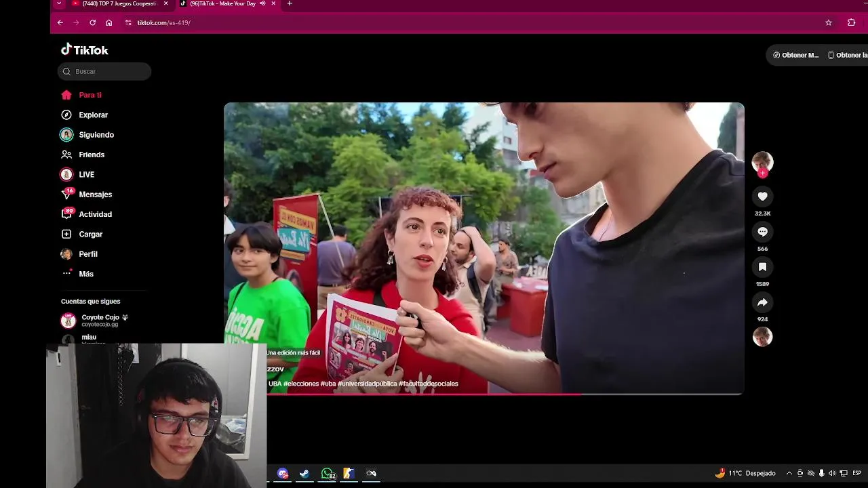Open the comments bubble icon
Screen dimensions: 868x488
point(762,232)
